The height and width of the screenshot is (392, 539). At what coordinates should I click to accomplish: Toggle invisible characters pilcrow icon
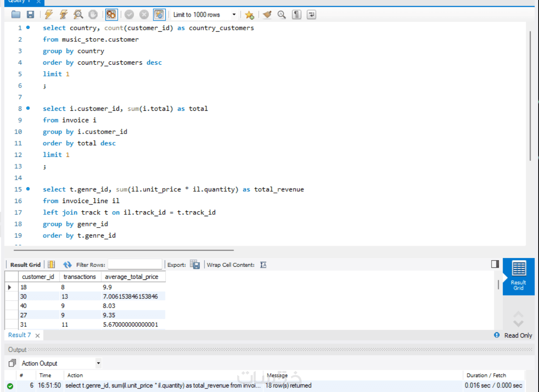tap(297, 15)
